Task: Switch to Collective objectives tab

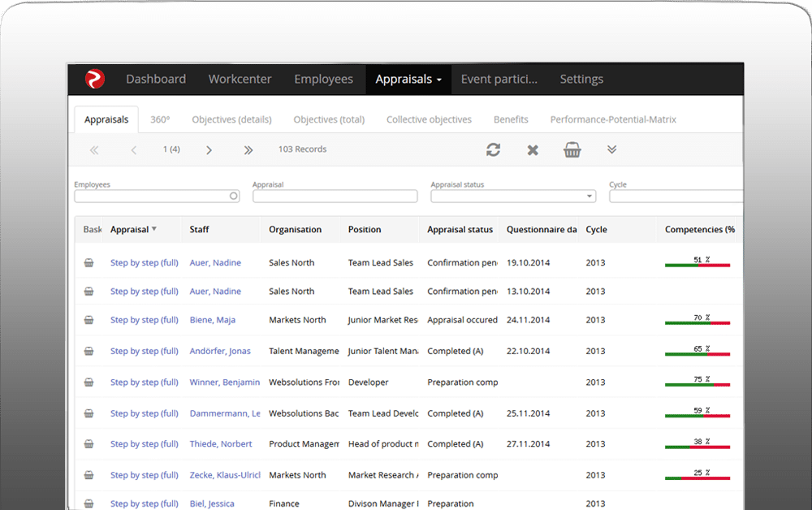Action: click(429, 119)
